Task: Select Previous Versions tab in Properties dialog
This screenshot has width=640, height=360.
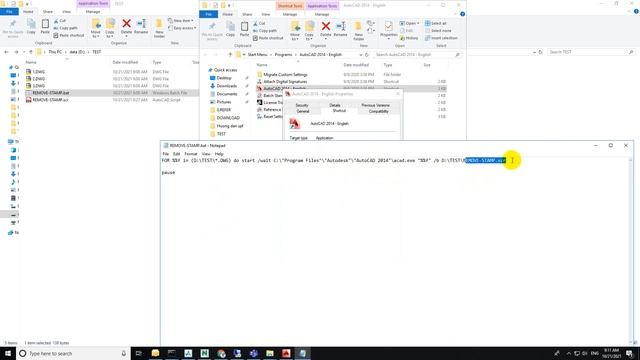Action: 375,105
